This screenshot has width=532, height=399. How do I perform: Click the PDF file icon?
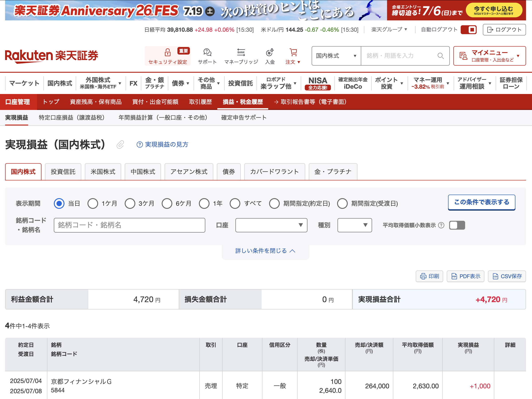(x=454, y=276)
